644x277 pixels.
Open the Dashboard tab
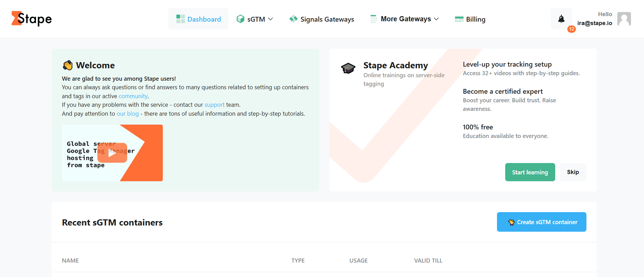(x=198, y=19)
